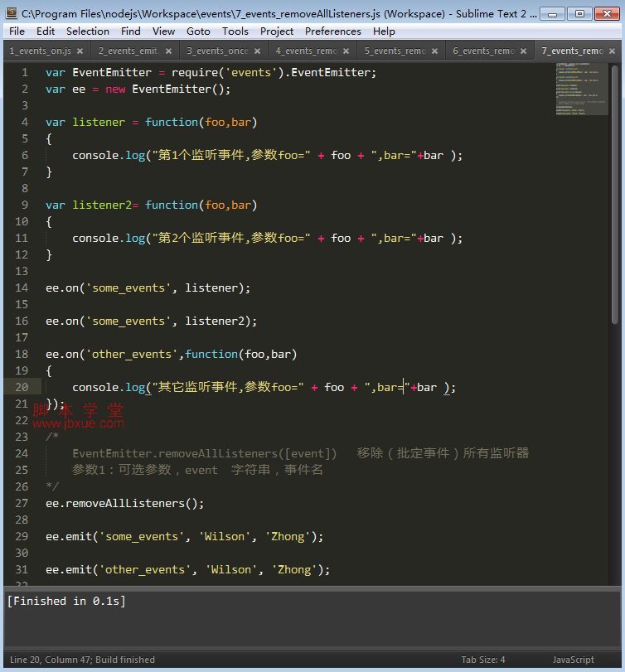Open the Find menu
The width and height of the screenshot is (625, 672).
pos(130,31)
